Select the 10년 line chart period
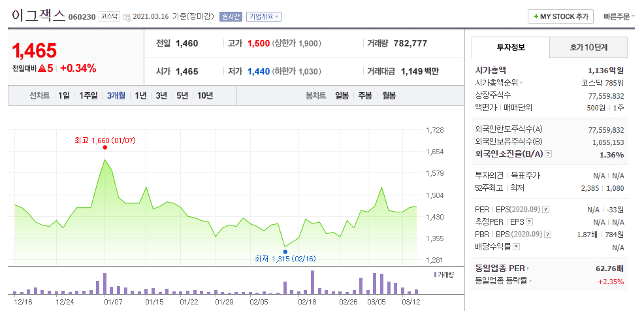Screen dimensions: 644x311 pos(205,96)
